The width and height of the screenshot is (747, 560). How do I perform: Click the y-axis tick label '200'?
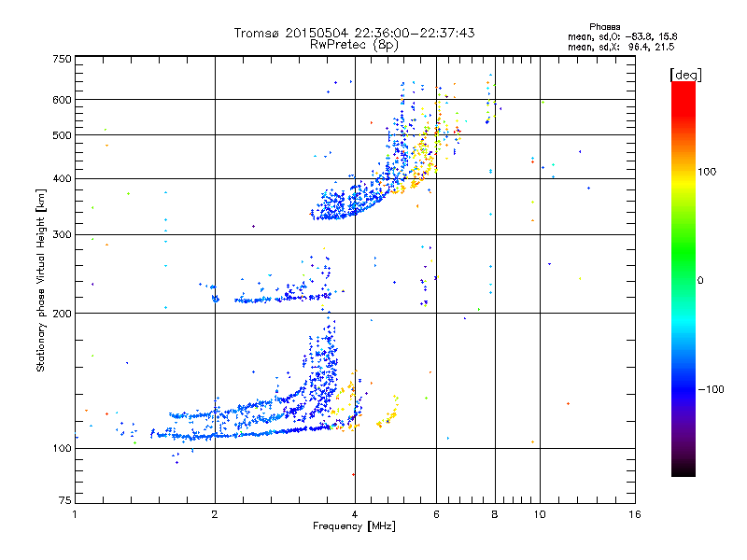tap(62, 314)
